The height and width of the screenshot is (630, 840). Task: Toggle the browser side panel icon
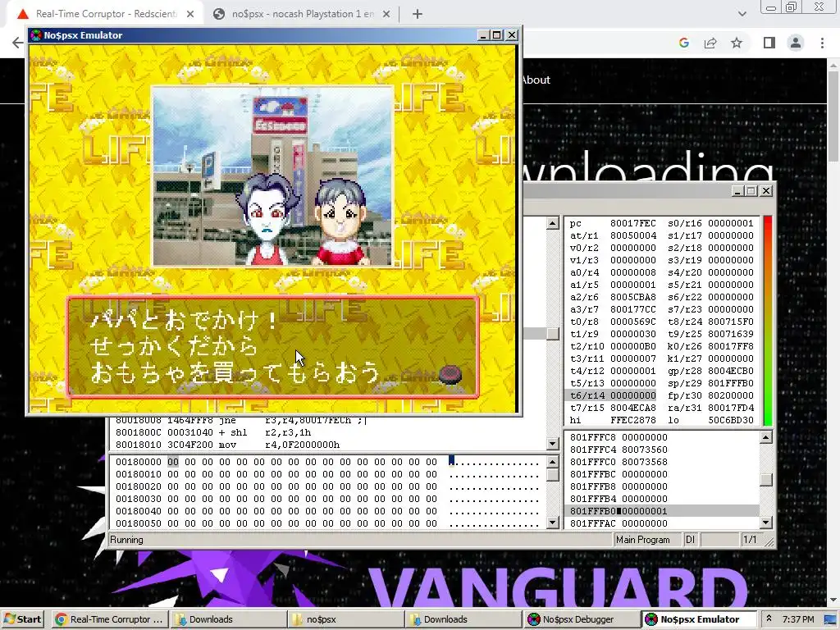click(769, 43)
